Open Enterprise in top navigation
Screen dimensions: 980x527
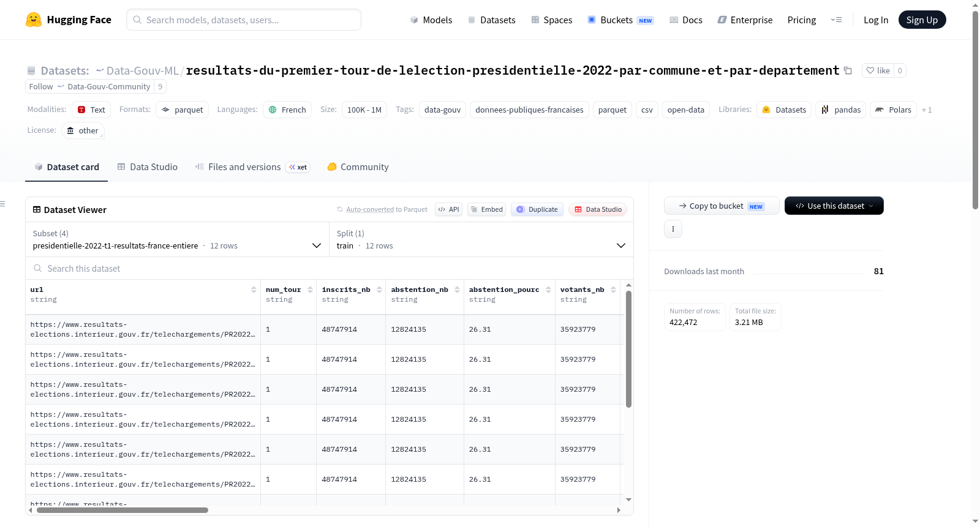745,20
